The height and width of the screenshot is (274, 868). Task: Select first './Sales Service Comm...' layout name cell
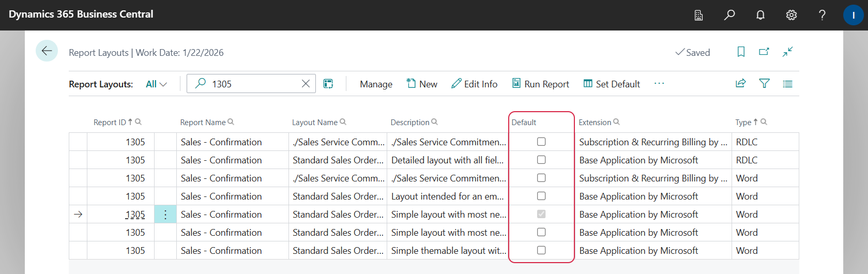(338, 142)
